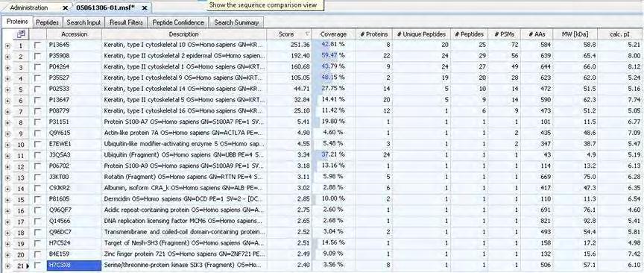Close the 05061306-01.msf tab

point(144,7)
